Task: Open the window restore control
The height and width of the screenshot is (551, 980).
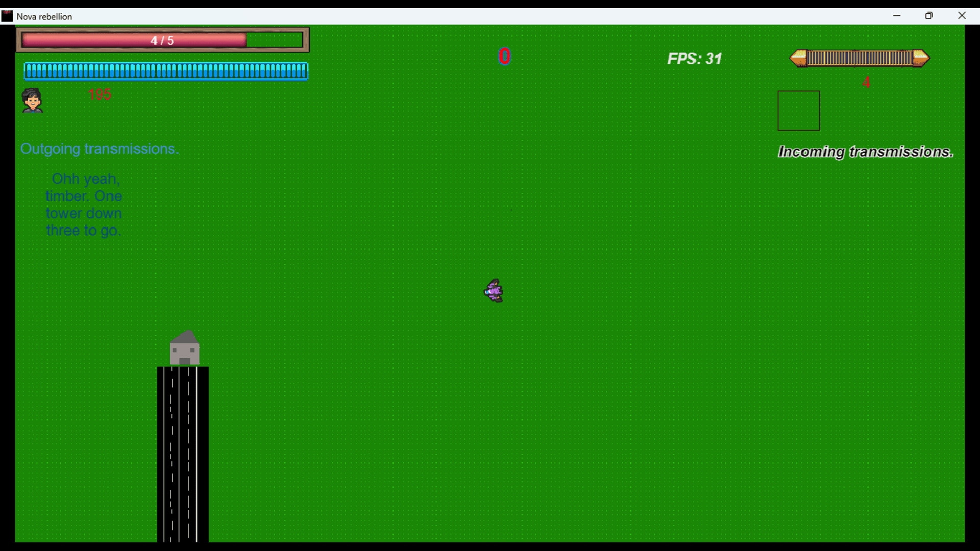Action: tap(929, 16)
